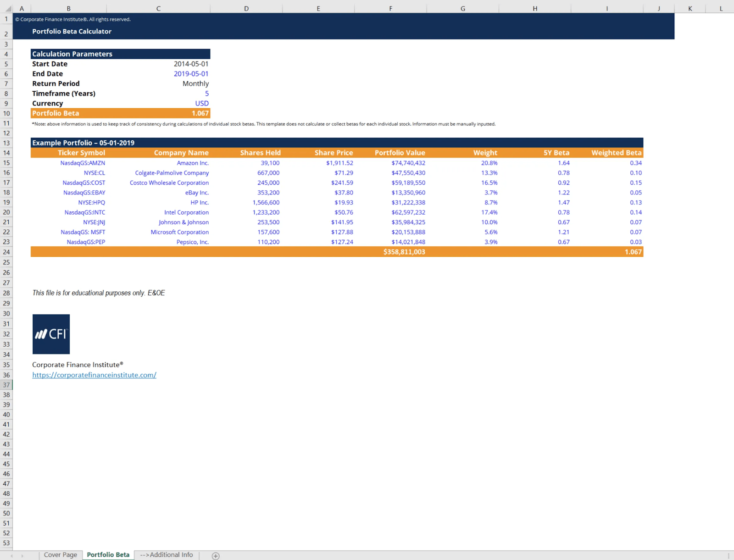Click column header F
The width and height of the screenshot is (734, 560).
click(390, 8)
